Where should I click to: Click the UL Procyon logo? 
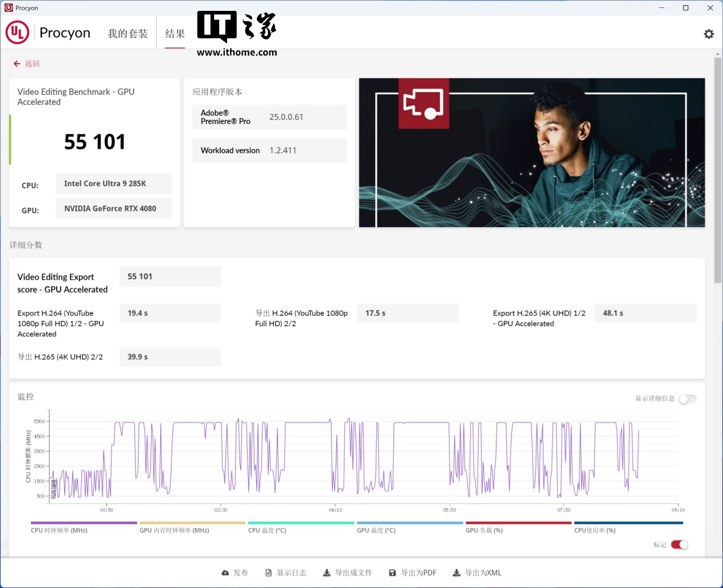point(17,33)
